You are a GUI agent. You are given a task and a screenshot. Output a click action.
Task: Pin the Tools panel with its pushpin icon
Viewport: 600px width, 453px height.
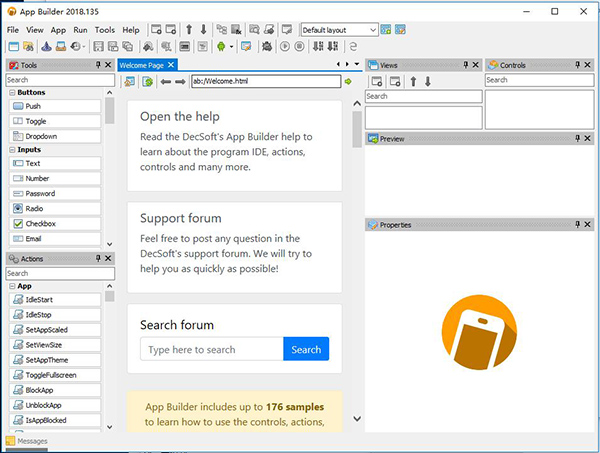point(97,65)
